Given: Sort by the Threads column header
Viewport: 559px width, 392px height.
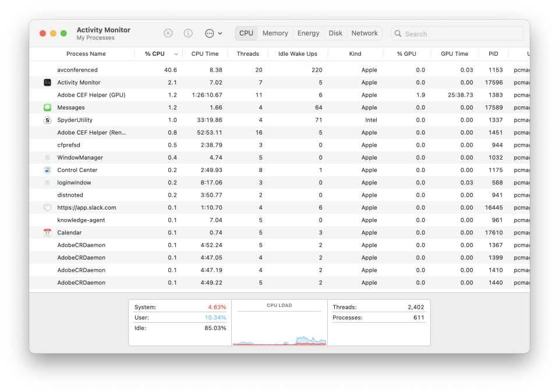Looking at the screenshot, I should click(x=247, y=54).
